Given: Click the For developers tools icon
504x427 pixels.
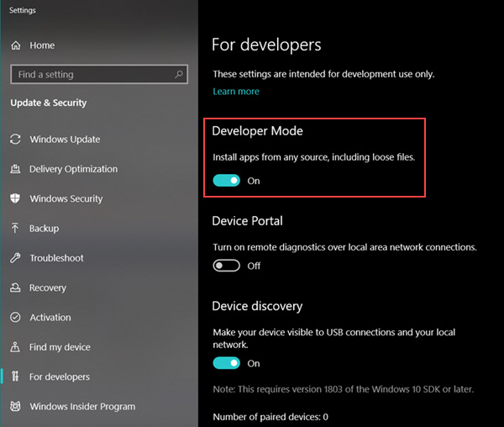Looking at the screenshot, I should click(15, 377).
